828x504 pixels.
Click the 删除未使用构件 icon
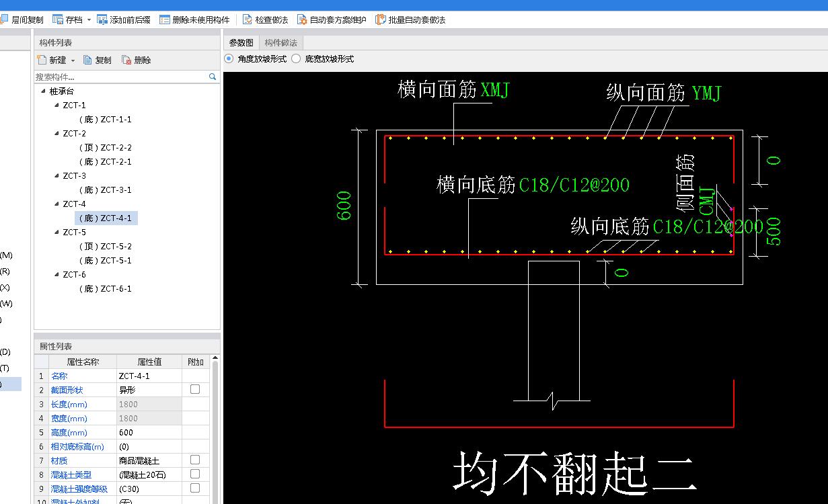165,19
